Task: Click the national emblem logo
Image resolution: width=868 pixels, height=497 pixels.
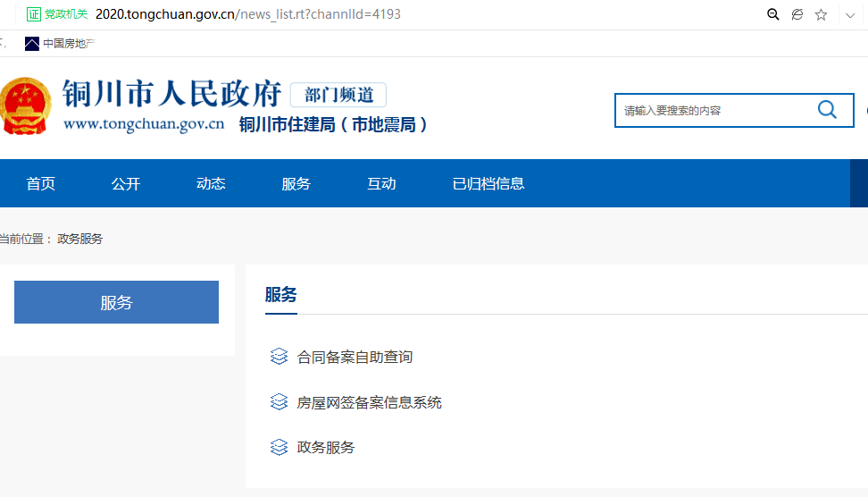Action: pyautogui.click(x=25, y=107)
